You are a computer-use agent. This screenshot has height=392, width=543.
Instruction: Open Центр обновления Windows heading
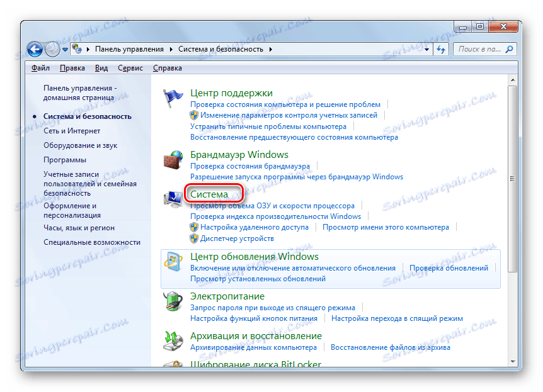pyautogui.click(x=254, y=257)
